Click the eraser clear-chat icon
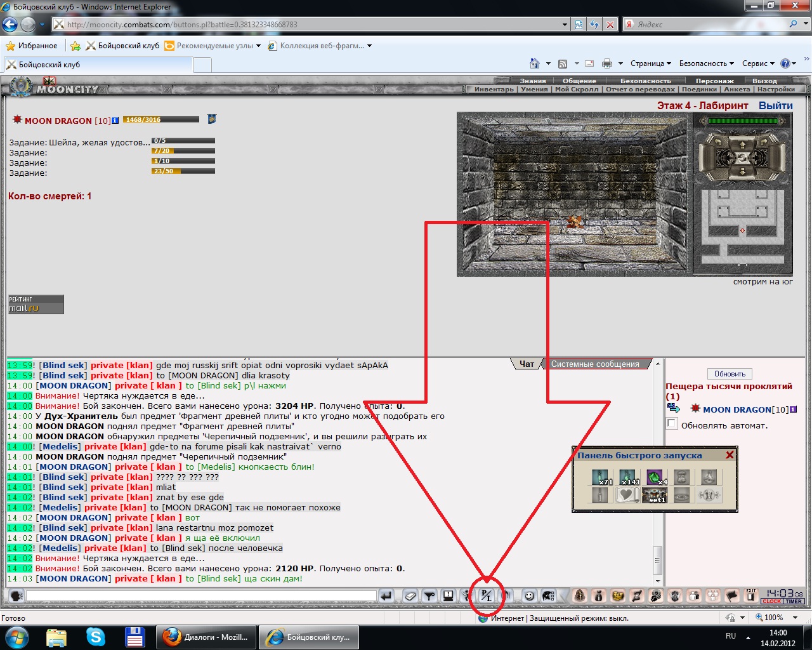Screen dimensions: 812x650 (410, 595)
